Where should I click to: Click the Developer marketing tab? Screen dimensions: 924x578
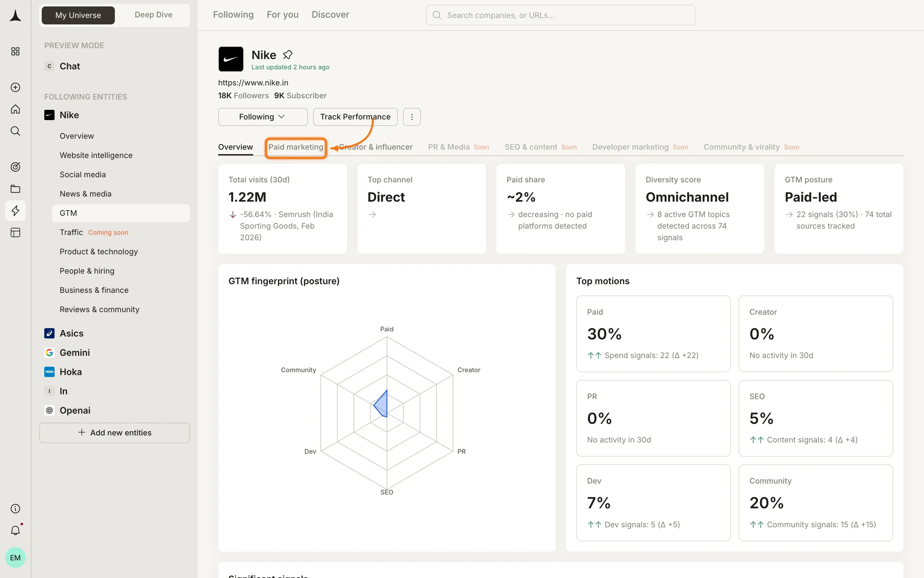pos(640,147)
